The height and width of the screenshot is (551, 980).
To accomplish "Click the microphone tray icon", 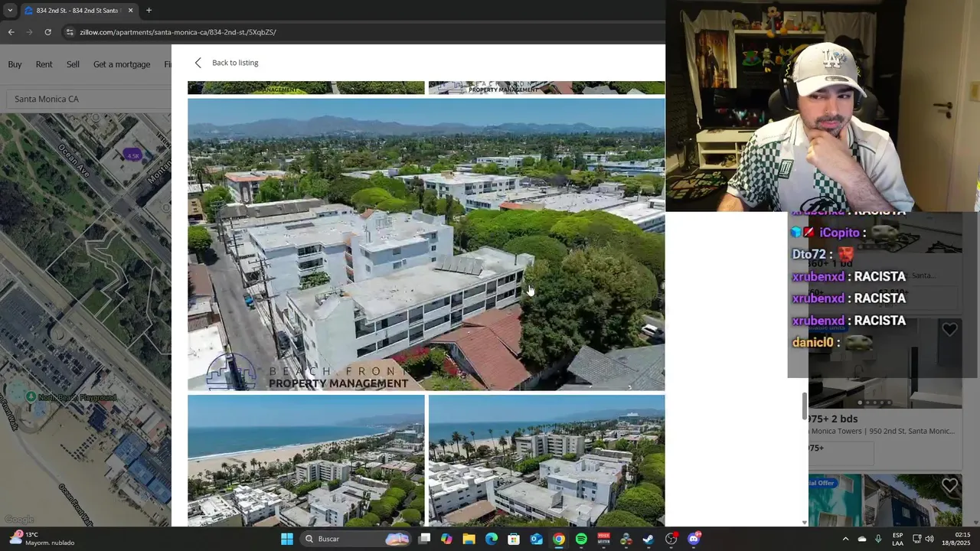I will tap(878, 539).
